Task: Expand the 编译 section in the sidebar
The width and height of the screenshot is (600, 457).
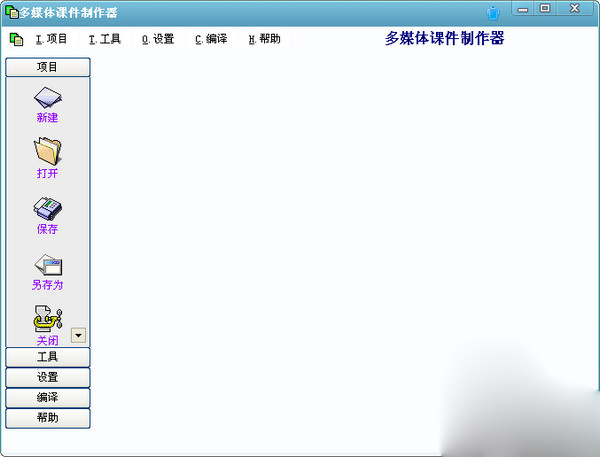Action: (x=47, y=397)
